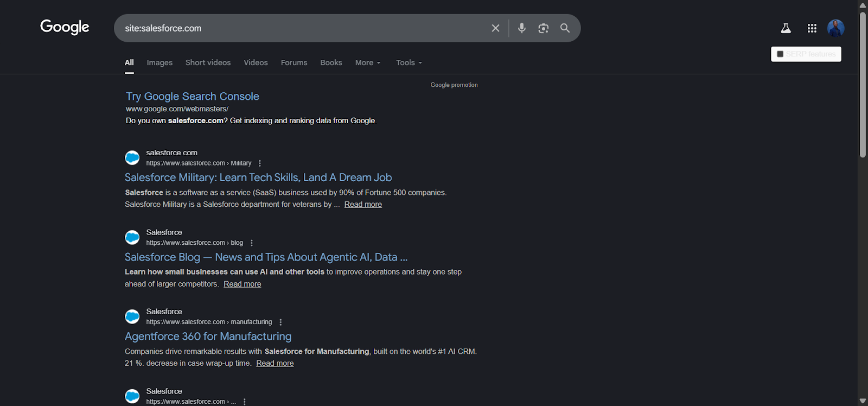Viewport: 868px width, 406px height.
Task: Click scrollbar down arrow
Action: [x=863, y=401]
